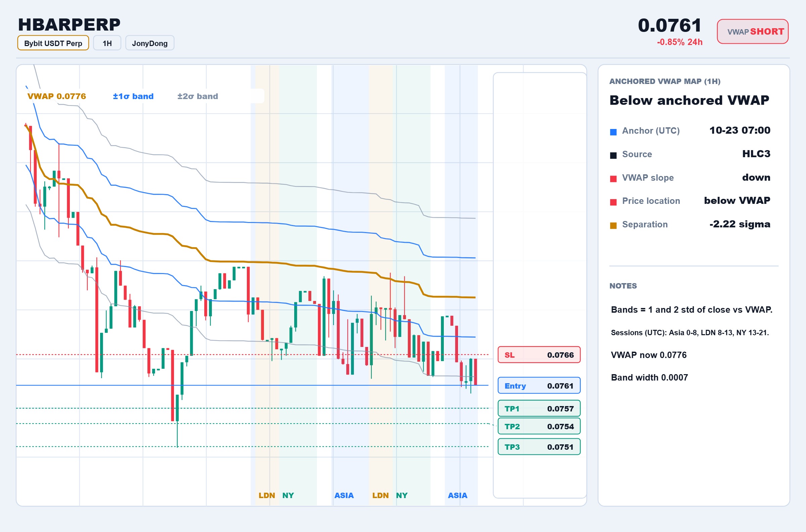The image size is (806, 532).
Task: Select the 1H timeframe tag
Action: click(x=107, y=43)
